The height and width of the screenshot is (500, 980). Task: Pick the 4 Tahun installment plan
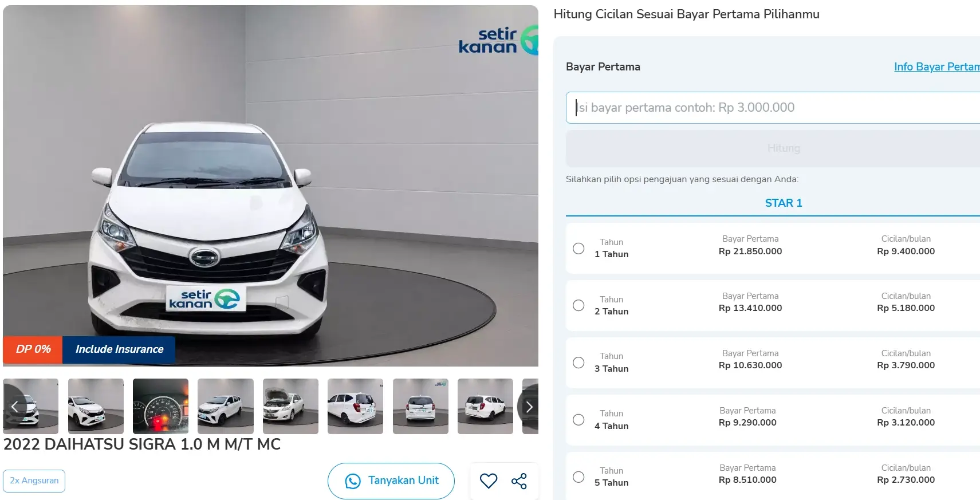(x=578, y=420)
